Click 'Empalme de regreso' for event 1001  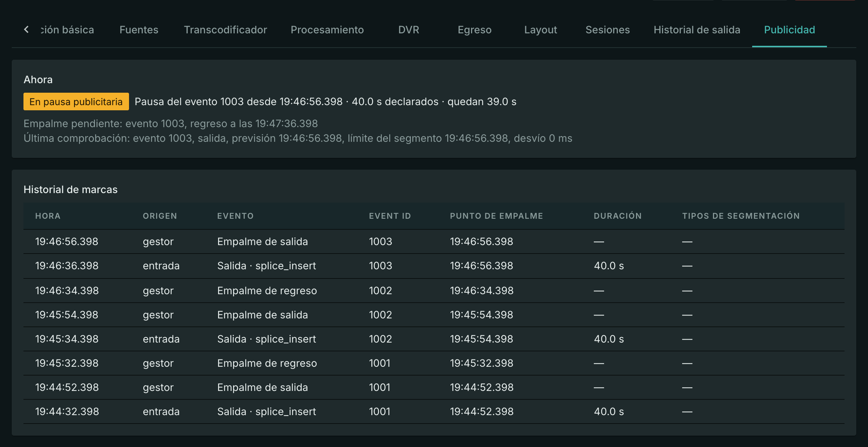(267, 363)
